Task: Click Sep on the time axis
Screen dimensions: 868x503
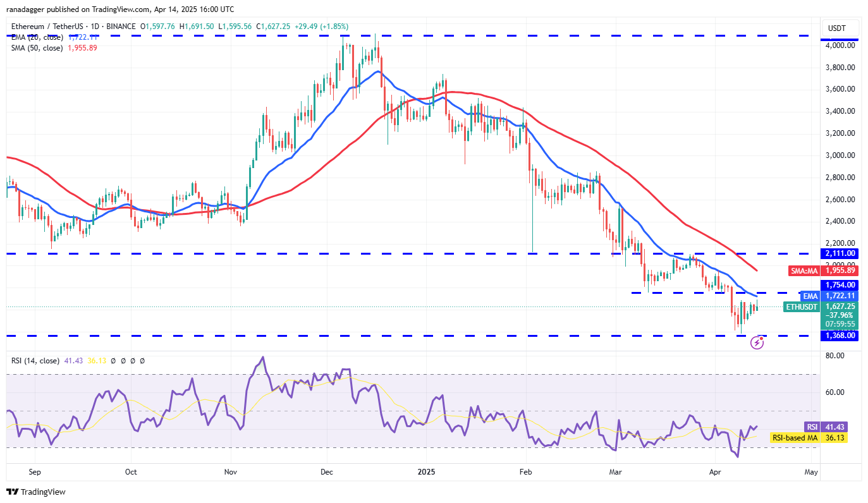Action: (x=35, y=471)
